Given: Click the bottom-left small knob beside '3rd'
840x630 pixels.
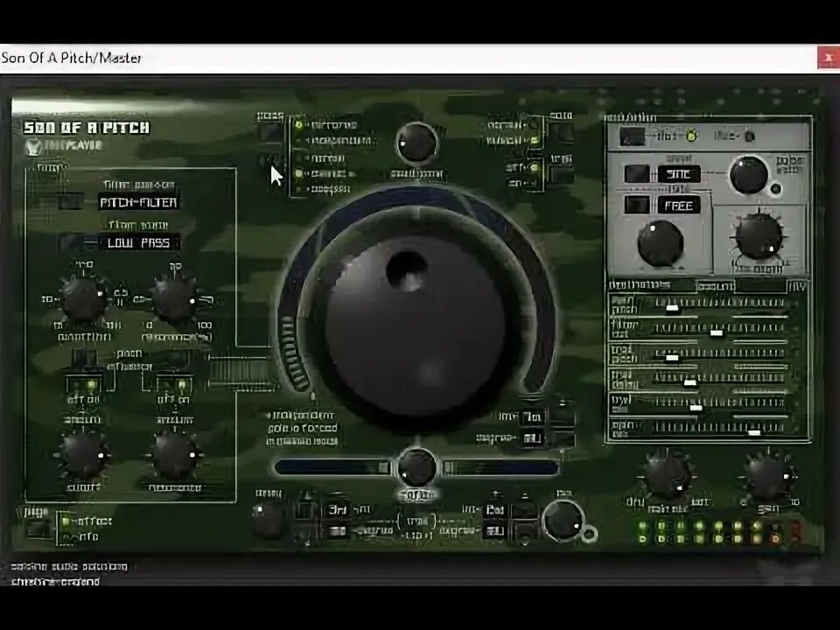Looking at the screenshot, I should (x=269, y=519).
